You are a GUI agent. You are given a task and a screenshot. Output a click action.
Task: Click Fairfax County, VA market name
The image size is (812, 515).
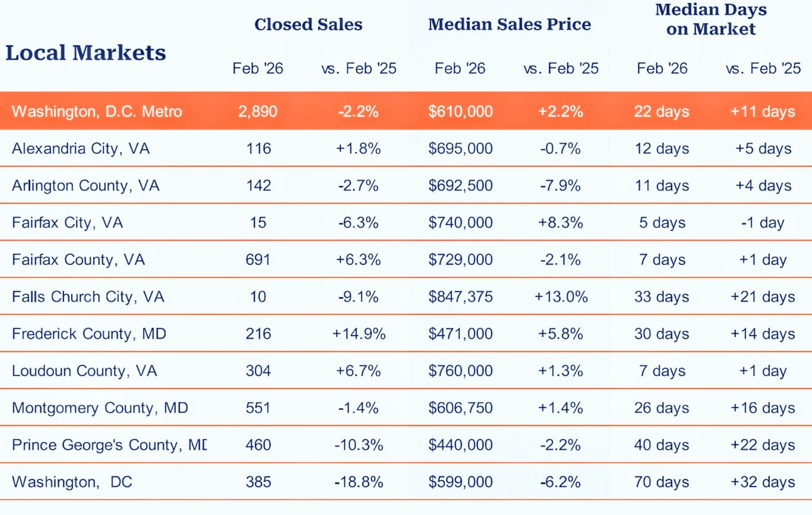78,260
